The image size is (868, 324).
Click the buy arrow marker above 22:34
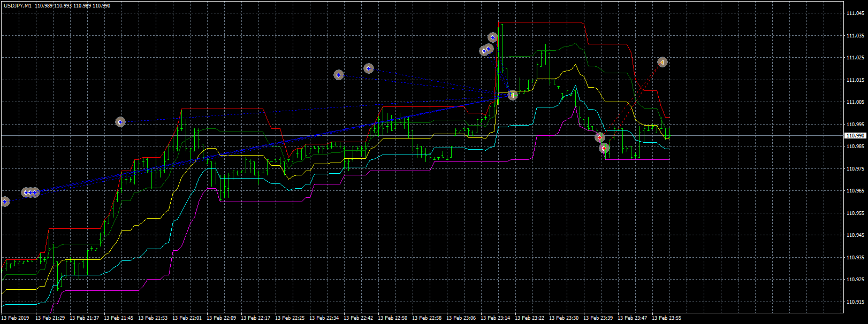coord(338,75)
